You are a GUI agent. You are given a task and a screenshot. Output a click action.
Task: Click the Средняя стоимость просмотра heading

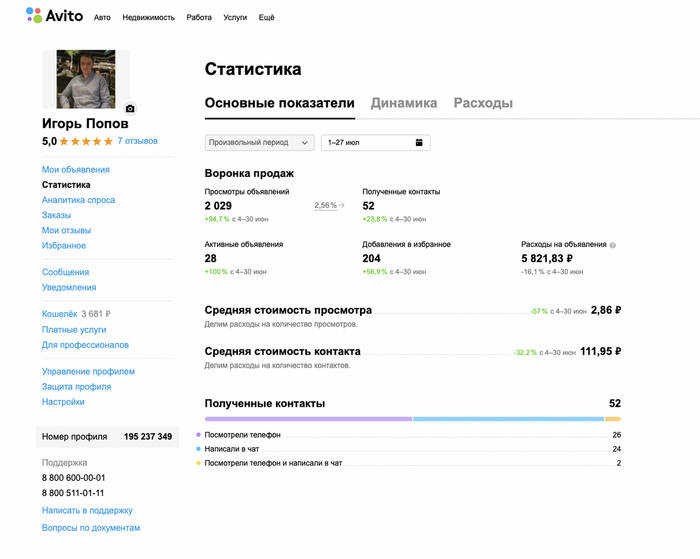pos(288,310)
